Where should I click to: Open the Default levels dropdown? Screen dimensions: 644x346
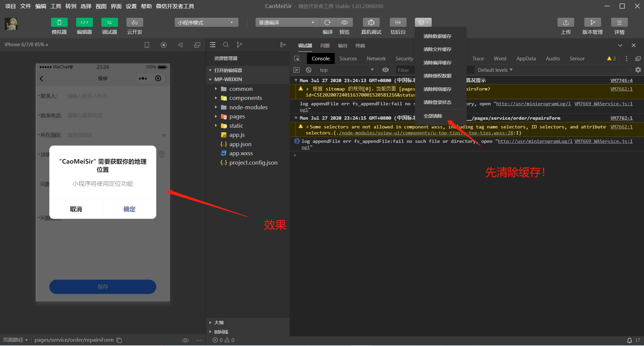(495, 70)
